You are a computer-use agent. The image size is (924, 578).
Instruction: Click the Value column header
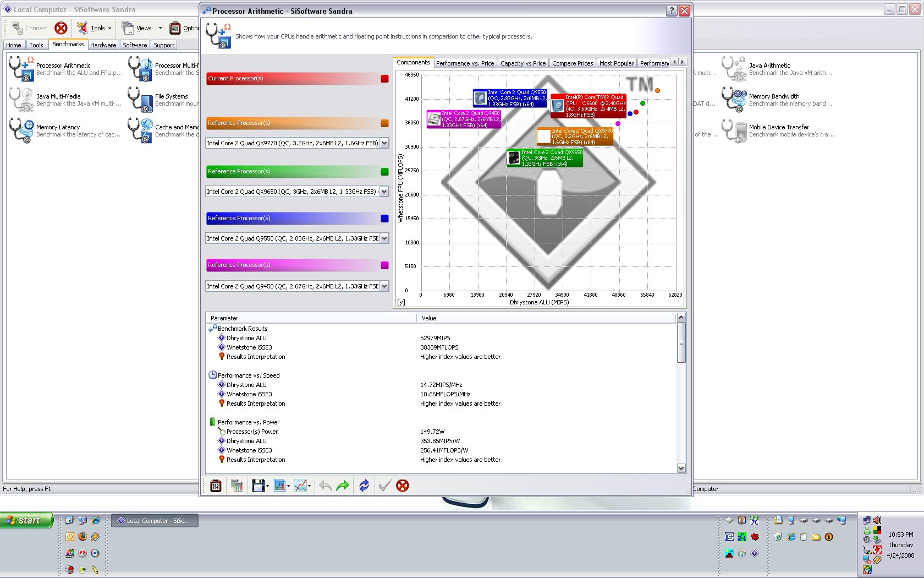tap(547, 318)
